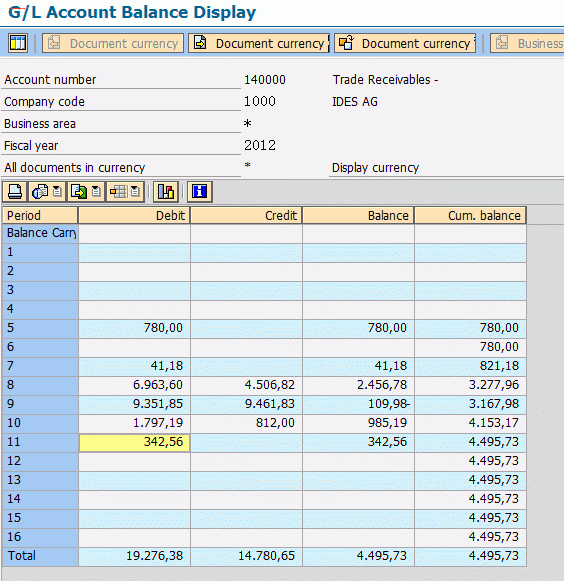
Task: Click the Business button in the toolbar
Action: pos(527,43)
